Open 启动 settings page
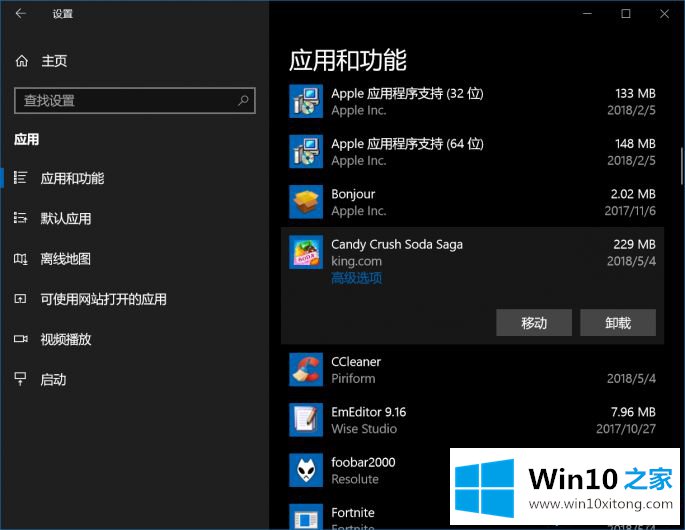The image size is (685, 530). (53, 379)
